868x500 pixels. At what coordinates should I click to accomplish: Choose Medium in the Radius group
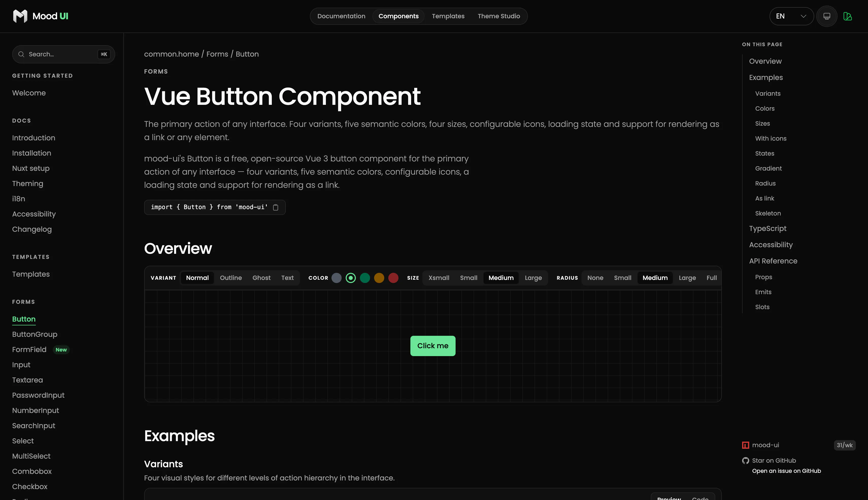655,278
